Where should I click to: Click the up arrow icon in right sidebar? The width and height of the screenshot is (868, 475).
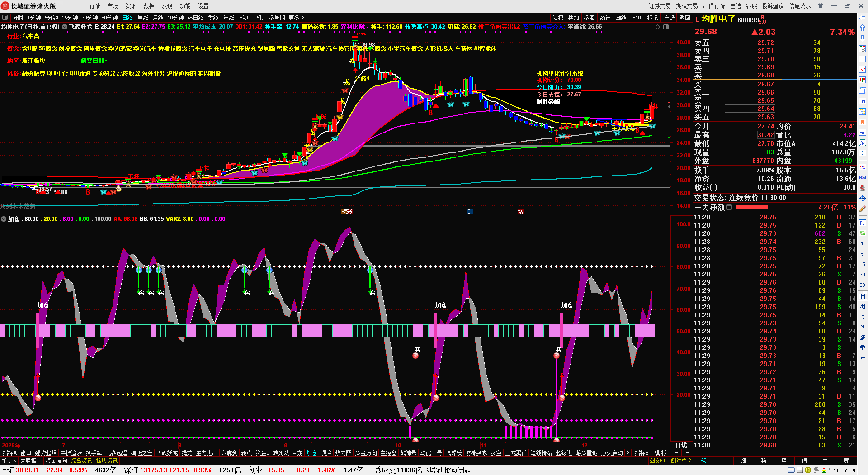coord(863,28)
